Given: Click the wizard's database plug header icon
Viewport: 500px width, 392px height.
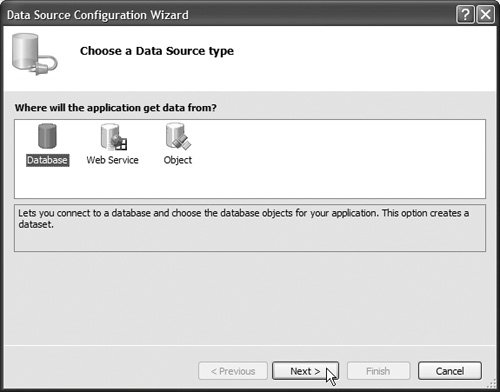Looking at the screenshot, I should tap(34, 54).
